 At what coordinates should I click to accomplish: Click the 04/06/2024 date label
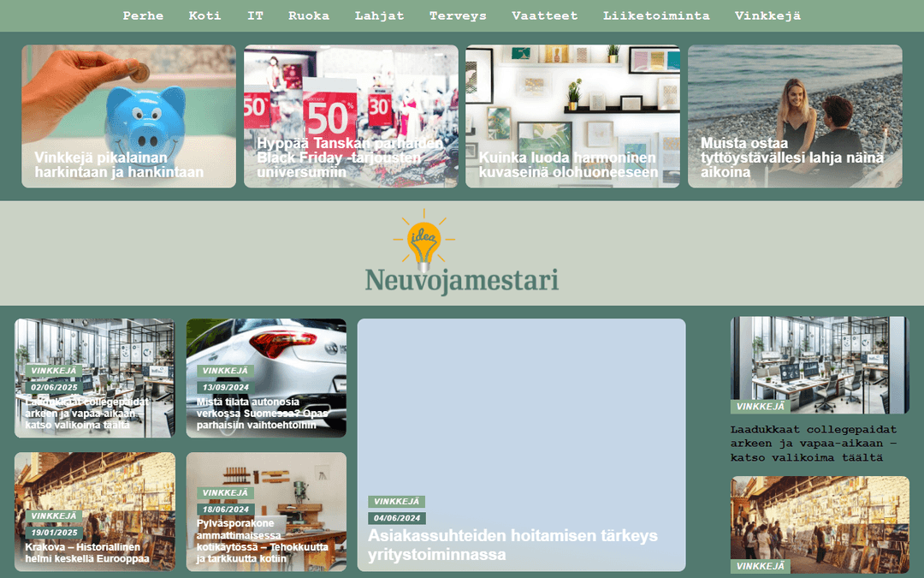(x=397, y=518)
